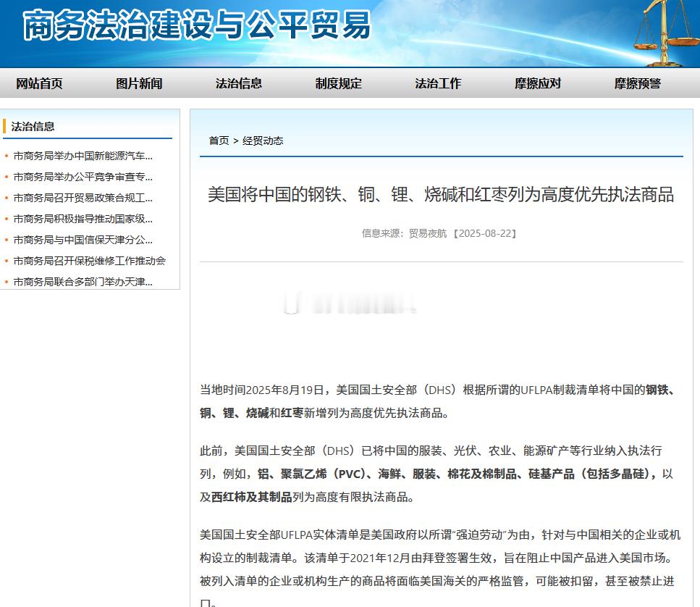Click the site banner title 商务法治建设与公平贸易

click(196, 25)
